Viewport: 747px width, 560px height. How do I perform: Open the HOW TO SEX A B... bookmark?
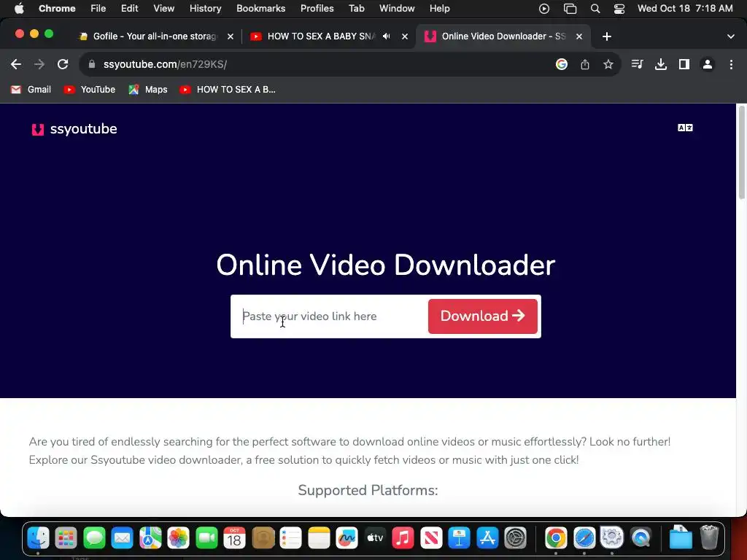point(228,90)
